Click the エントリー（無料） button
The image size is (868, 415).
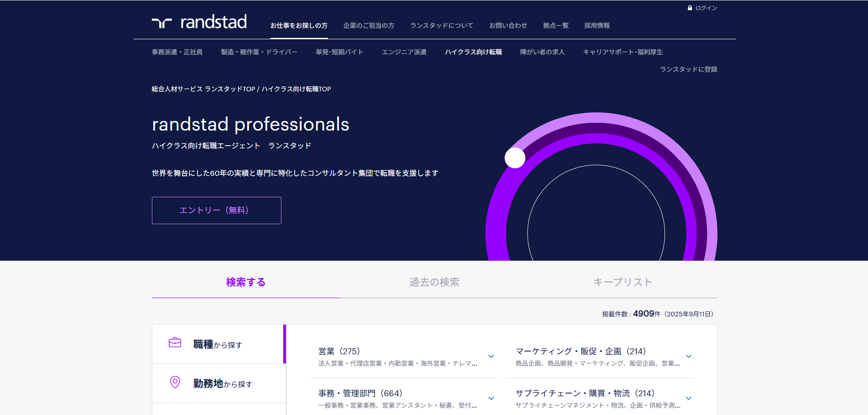point(217,210)
